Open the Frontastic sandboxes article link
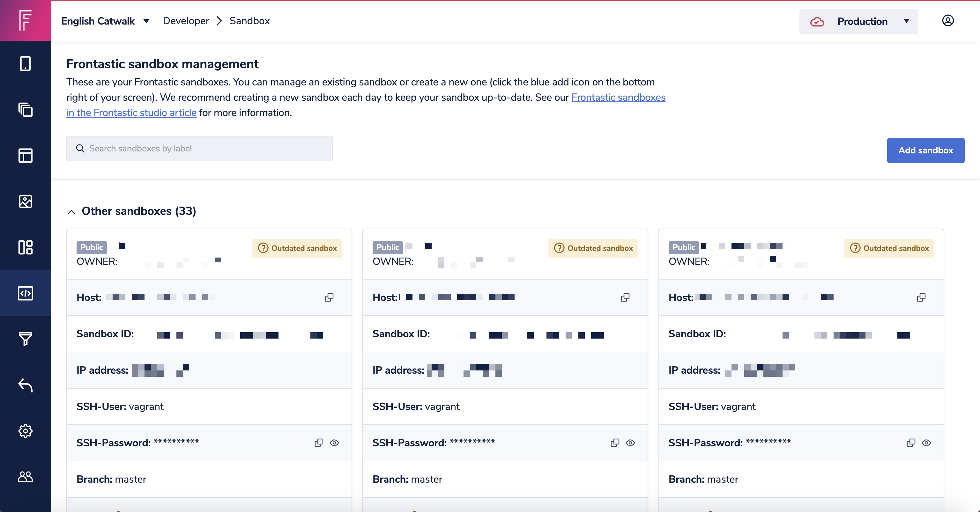The width and height of the screenshot is (980, 512). [x=618, y=97]
